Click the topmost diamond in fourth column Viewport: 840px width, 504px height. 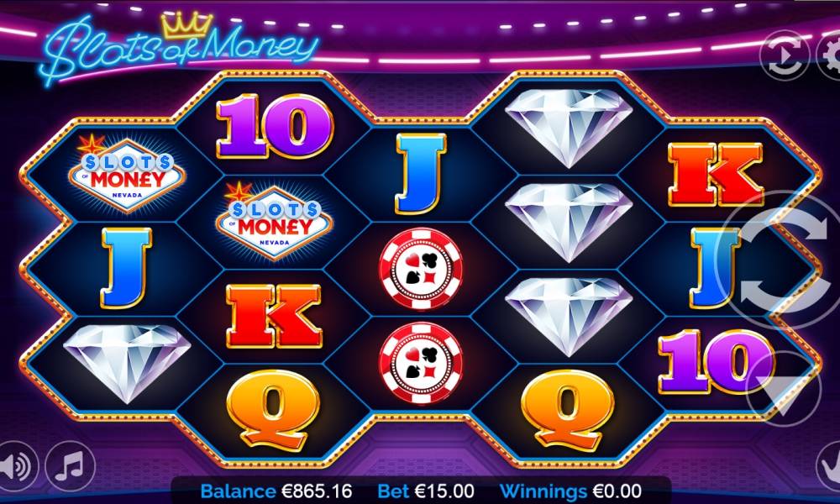(x=569, y=128)
